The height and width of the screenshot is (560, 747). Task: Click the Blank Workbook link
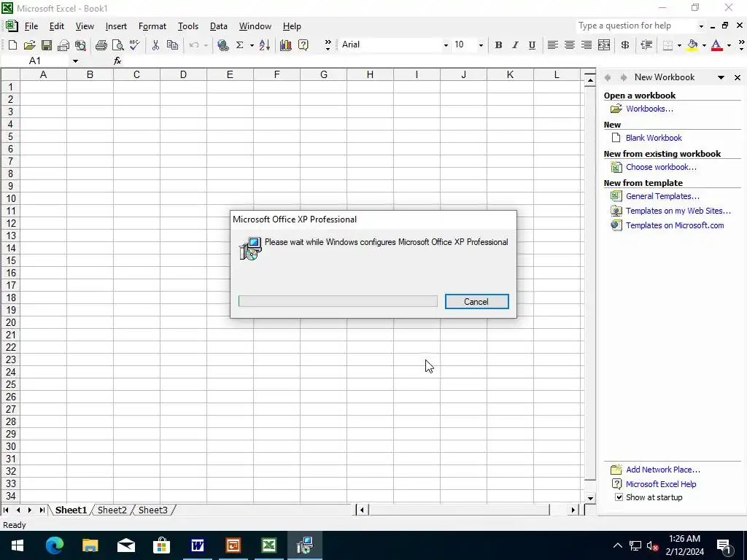[x=654, y=138]
